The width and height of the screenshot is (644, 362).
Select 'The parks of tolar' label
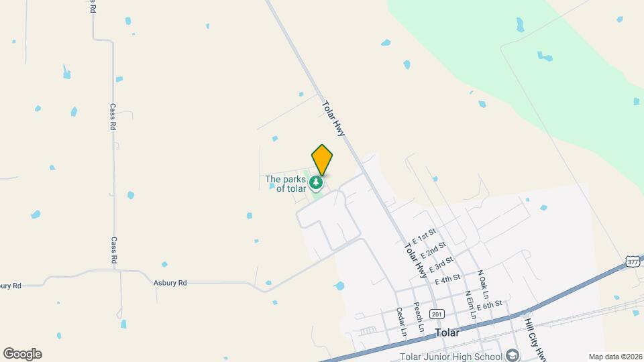click(286, 184)
